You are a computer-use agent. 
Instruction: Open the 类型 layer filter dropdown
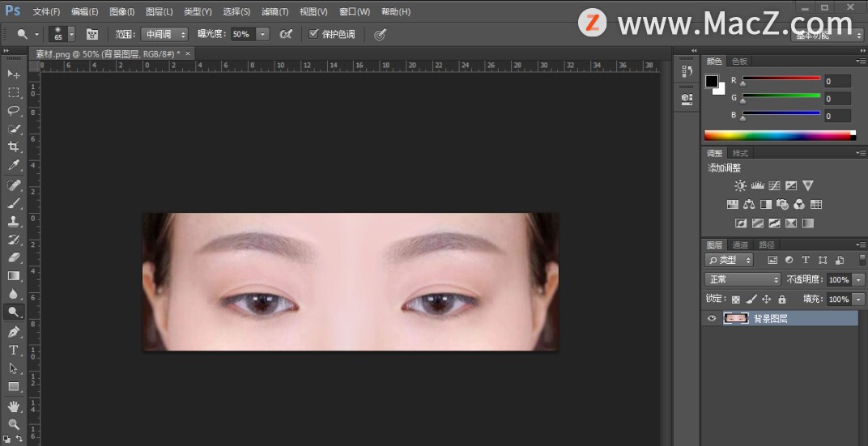729,260
